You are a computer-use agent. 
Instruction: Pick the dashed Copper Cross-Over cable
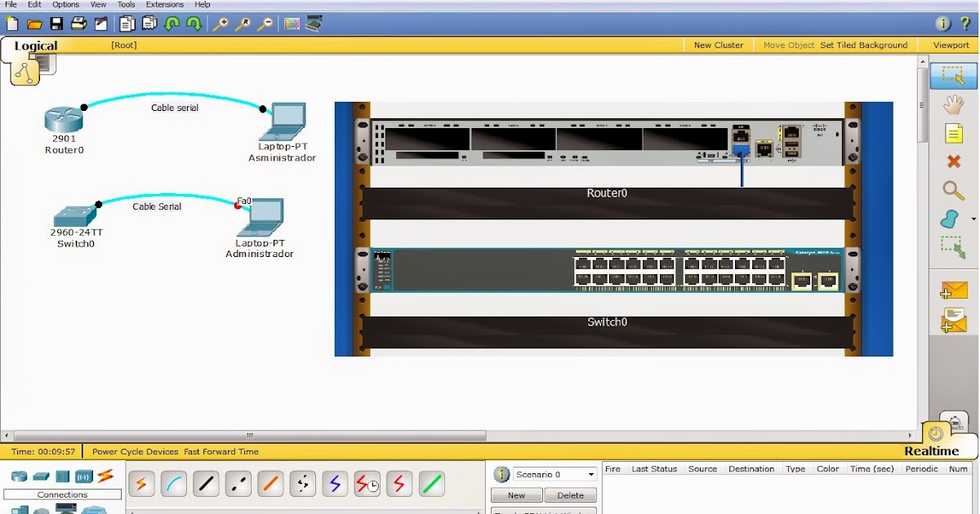coord(238,484)
